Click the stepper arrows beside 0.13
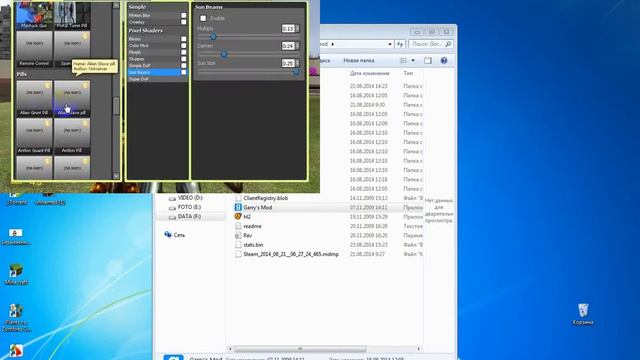This screenshot has width=640, height=360. tap(297, 29)
